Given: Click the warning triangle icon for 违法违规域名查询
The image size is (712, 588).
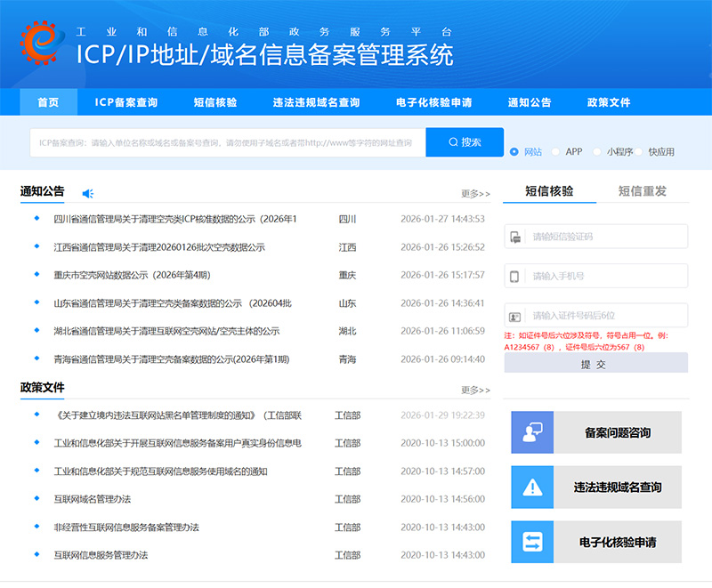Looking at the screenshot, I should tap(533, 487).
